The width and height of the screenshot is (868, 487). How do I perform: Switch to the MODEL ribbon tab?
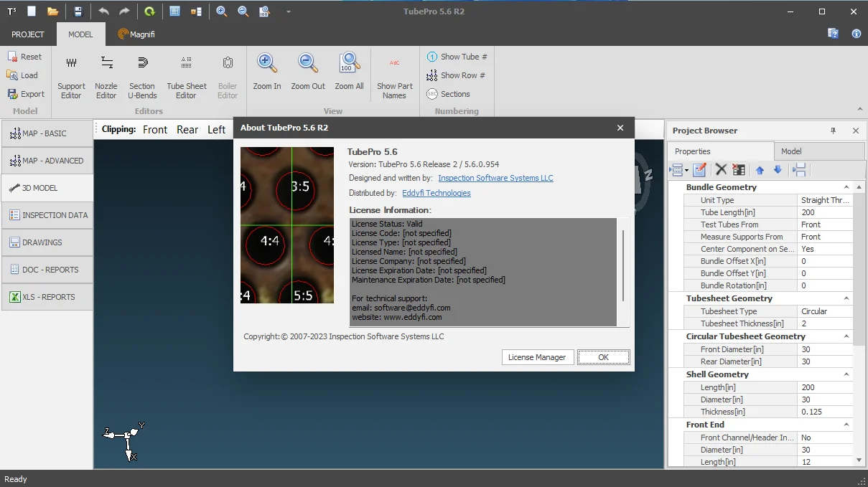[x=80, y=34]
